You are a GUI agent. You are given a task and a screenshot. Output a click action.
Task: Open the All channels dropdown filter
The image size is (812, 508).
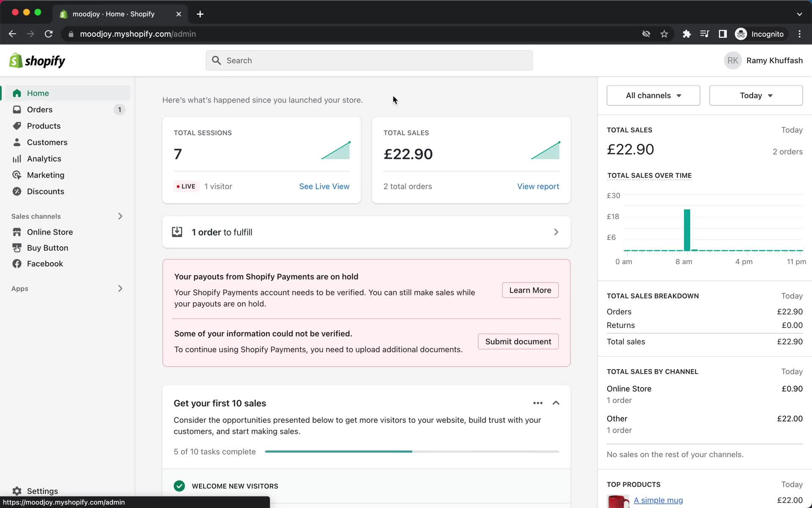point(653,95)
